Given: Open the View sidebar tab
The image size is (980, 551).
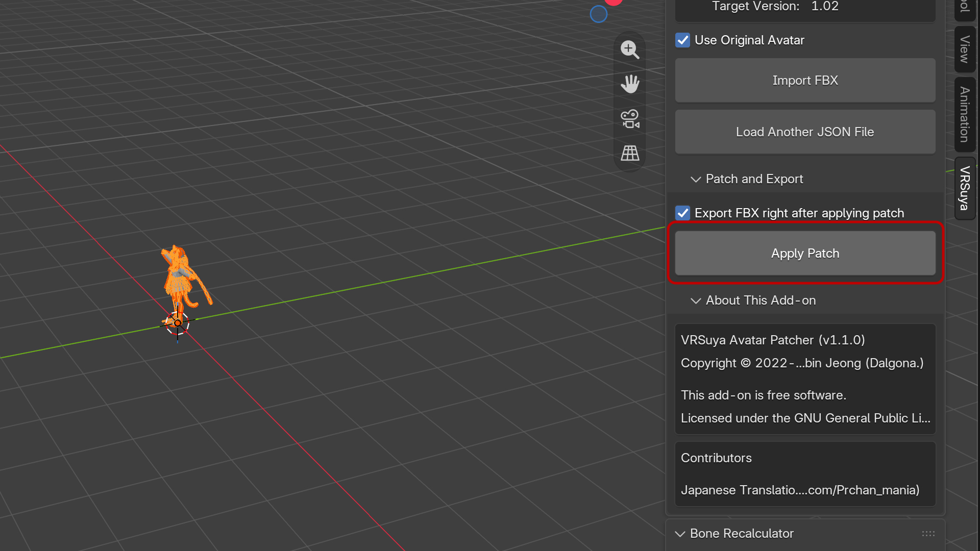Looking at the screenshot, I should click(x=964, y=49).
